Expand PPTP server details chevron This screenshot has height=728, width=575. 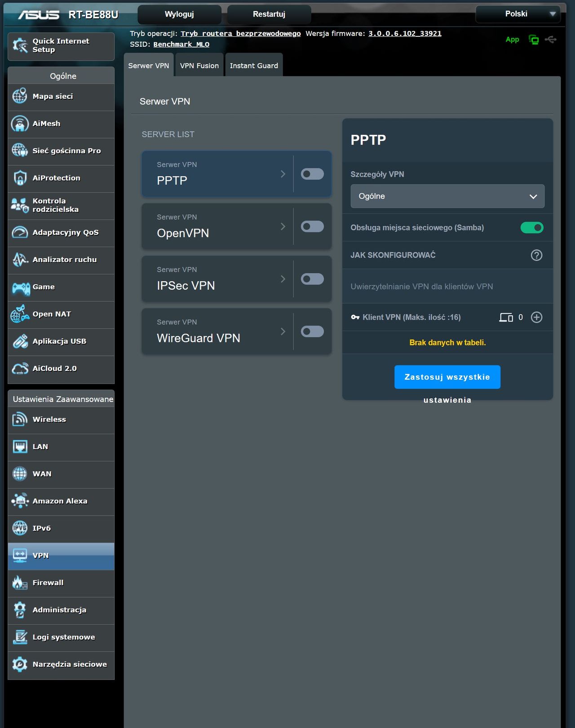point(283,174)
